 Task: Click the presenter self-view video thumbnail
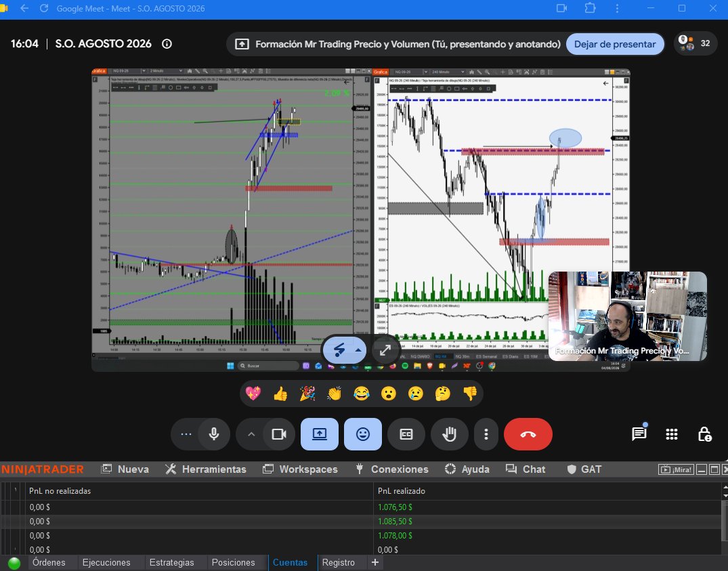point(628,316)
